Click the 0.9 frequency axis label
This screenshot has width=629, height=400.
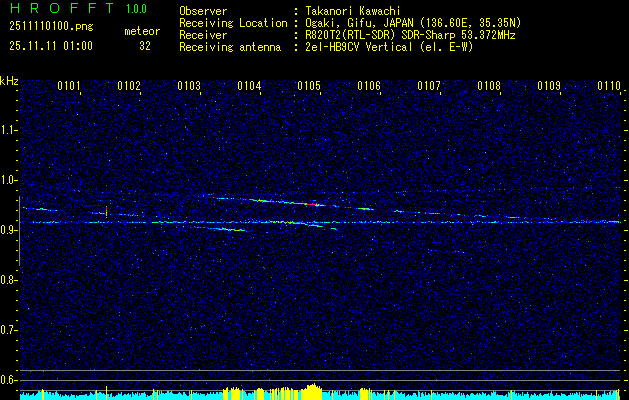(9, 230)
